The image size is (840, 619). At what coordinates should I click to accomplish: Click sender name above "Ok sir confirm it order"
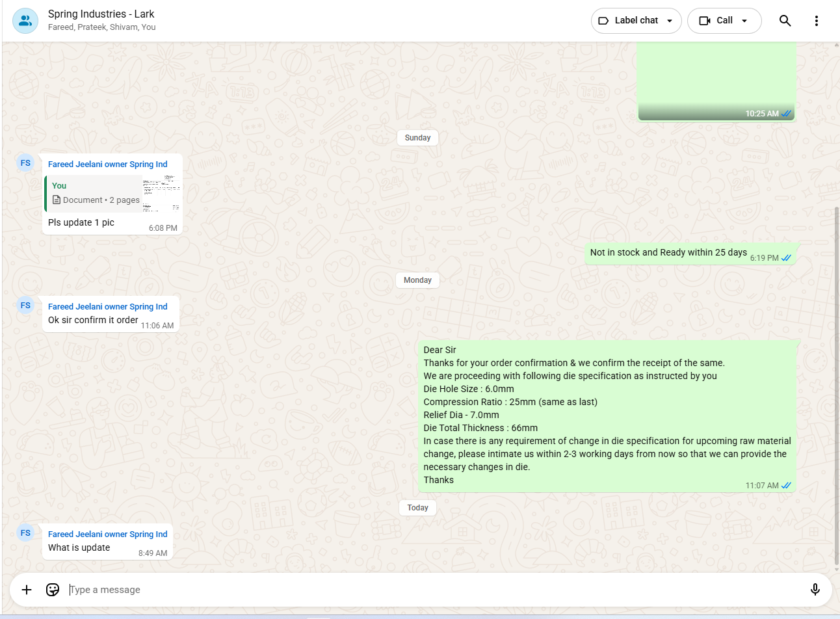[107, 307]
